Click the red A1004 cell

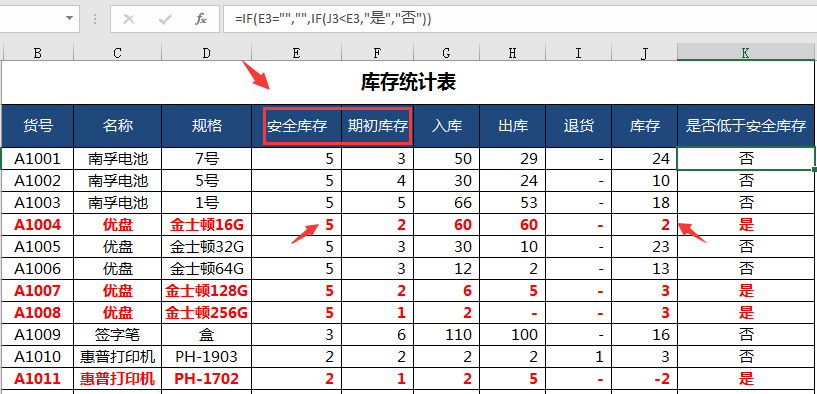pos(38,225)
